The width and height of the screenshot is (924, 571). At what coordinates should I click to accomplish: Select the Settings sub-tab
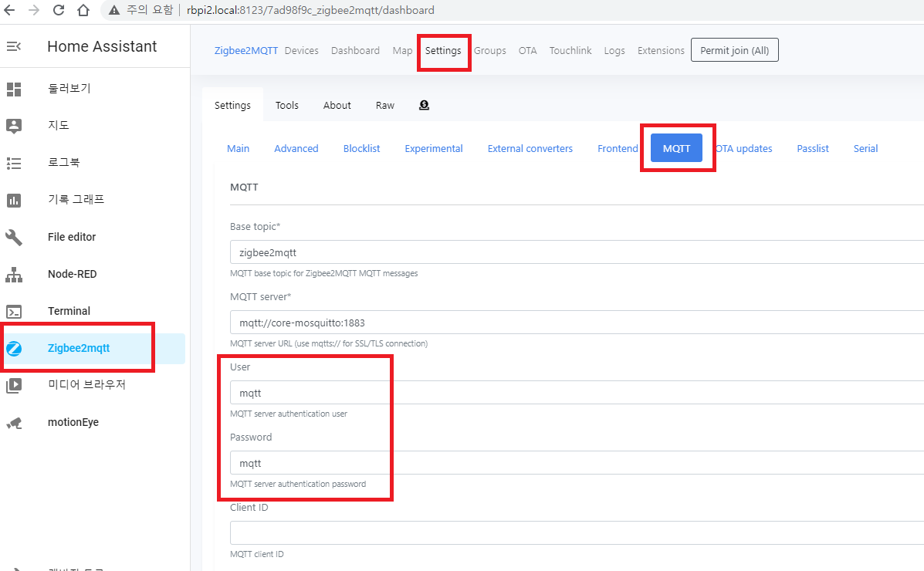coord(232,105)
